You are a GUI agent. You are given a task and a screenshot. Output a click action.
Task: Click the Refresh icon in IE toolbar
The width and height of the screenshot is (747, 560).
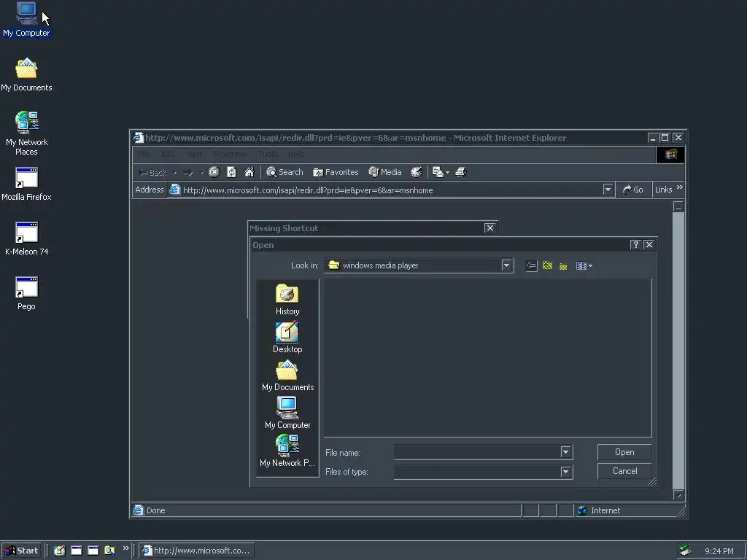pos(231,172)
